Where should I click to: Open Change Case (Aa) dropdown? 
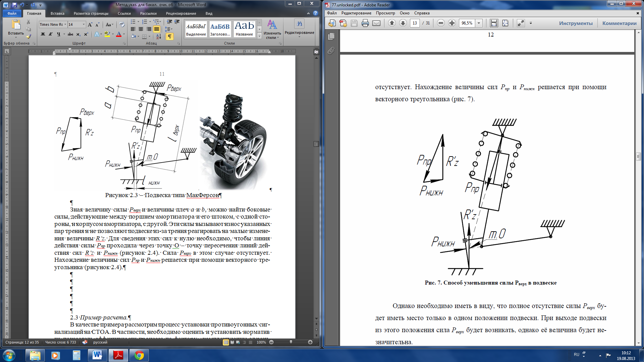pyautogui.click(x=110, y=24)
